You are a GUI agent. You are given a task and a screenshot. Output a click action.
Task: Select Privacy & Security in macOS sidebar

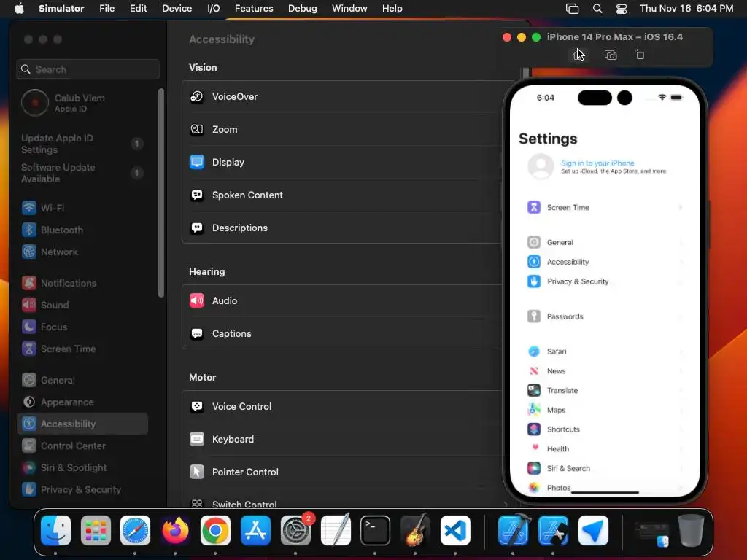click(x=82, y=490)
